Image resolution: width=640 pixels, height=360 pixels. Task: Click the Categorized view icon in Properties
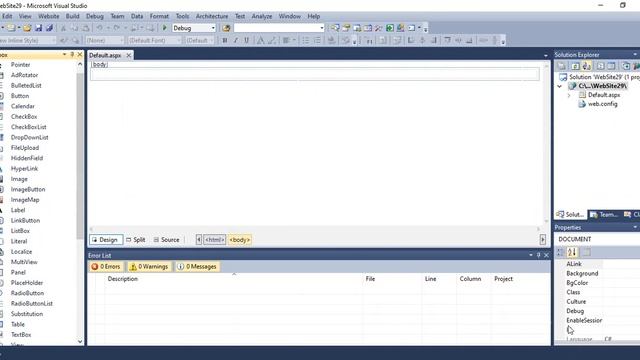[560, 253]
